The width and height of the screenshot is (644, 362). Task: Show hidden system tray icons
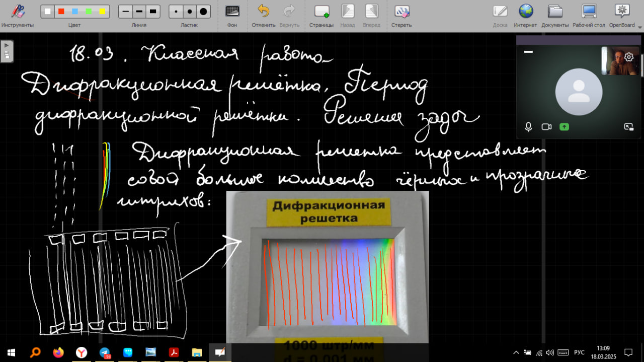516,352
